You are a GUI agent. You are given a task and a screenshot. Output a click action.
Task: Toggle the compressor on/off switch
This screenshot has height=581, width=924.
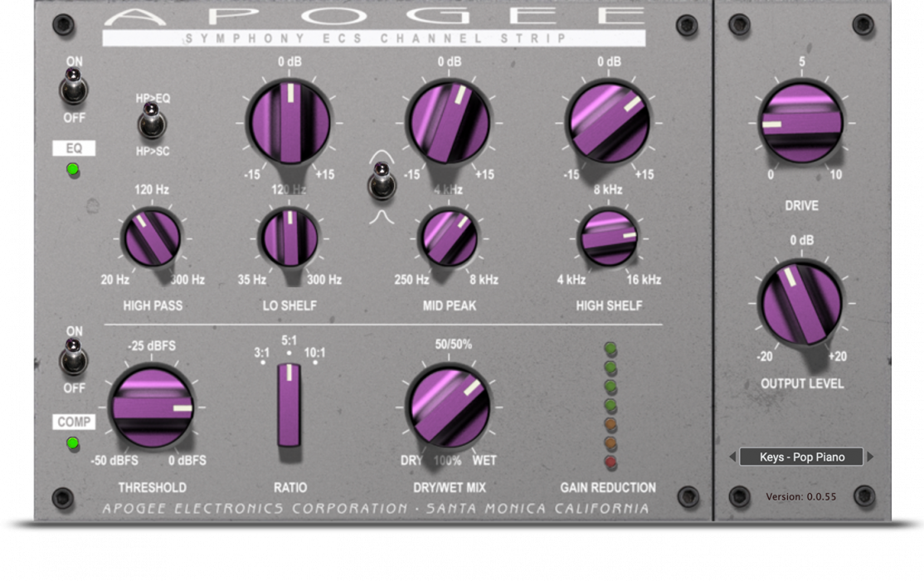tap(74, 359)
